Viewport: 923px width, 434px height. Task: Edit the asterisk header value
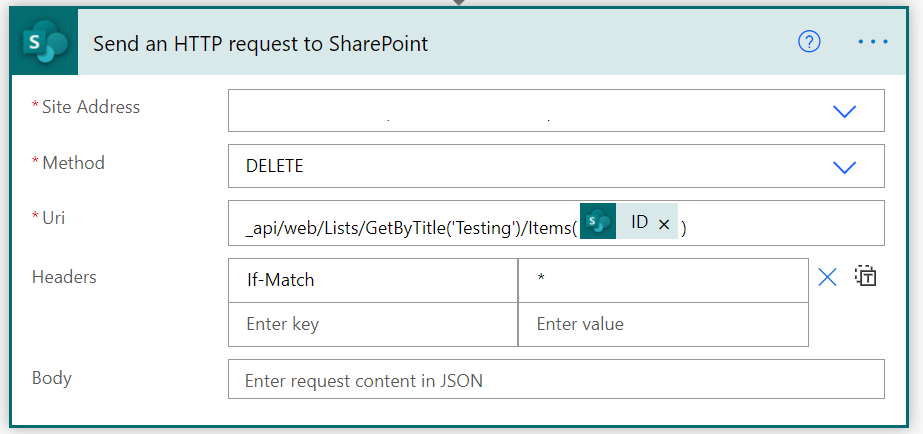(x=662, y=280)
